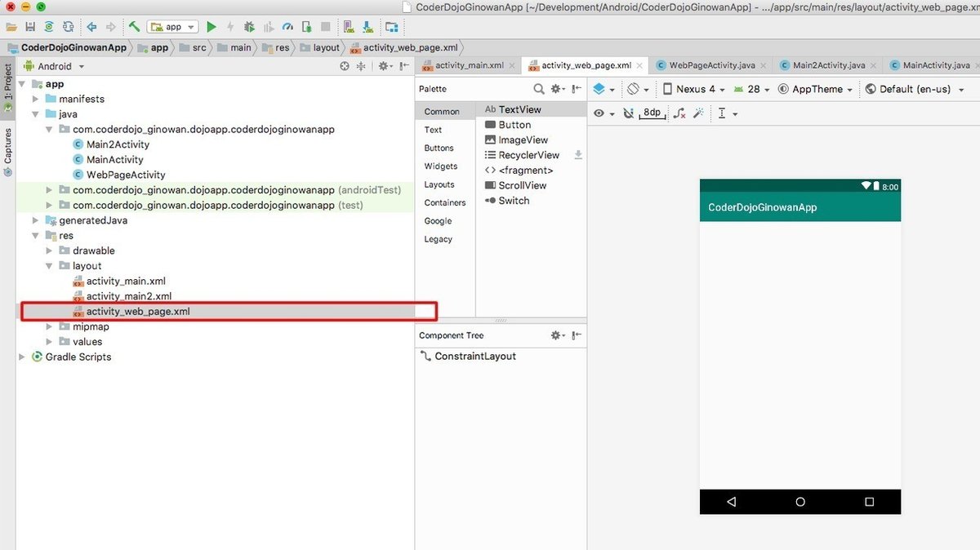The width and height of the screenshot is (980, 550).
Task: Expand the mipmap folder
Action: 49,326
